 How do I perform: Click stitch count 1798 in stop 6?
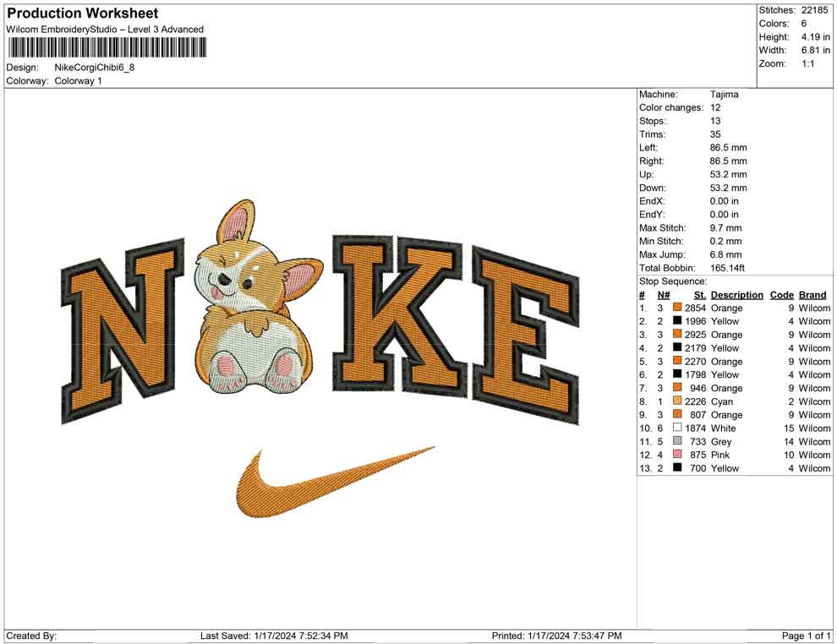(x=695, y=374)
